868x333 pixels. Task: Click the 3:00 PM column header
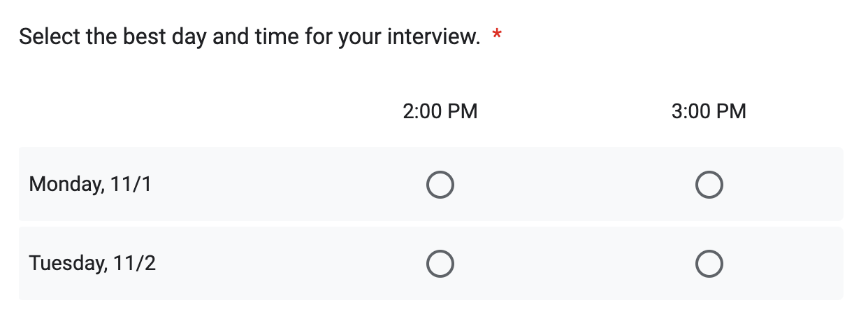[x=709, y=111]
